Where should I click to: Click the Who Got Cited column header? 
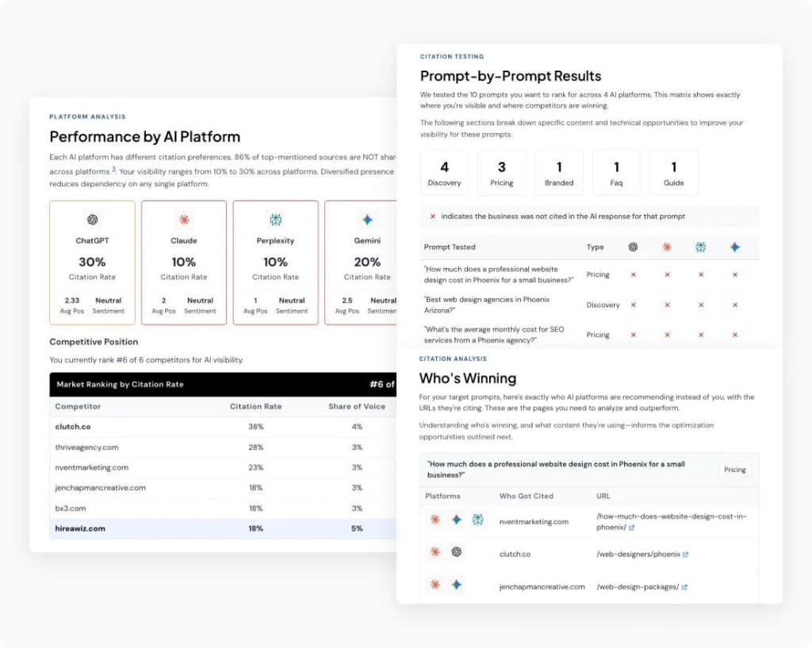(527, 497)
